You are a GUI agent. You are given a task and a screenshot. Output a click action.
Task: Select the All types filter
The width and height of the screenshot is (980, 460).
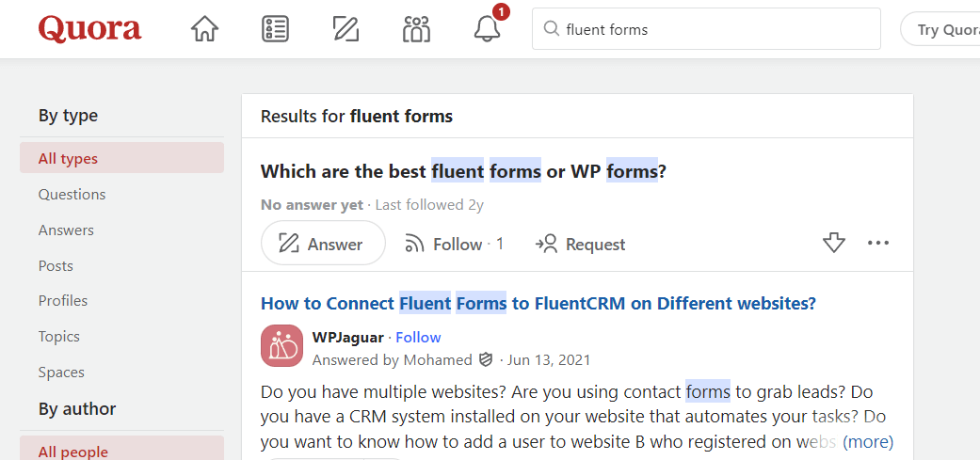coord(121,158)
